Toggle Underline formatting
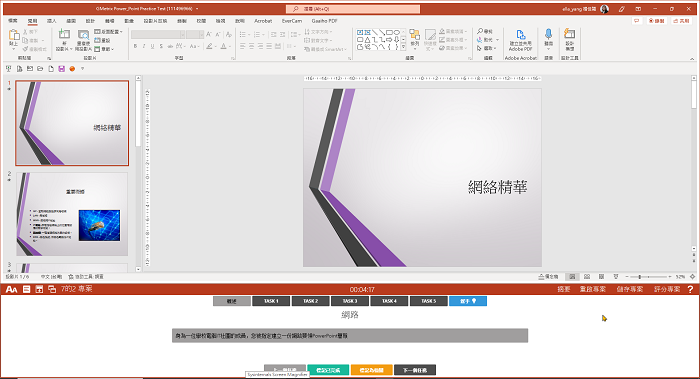The width and height of the screenshot is (700, 379). 152,46
